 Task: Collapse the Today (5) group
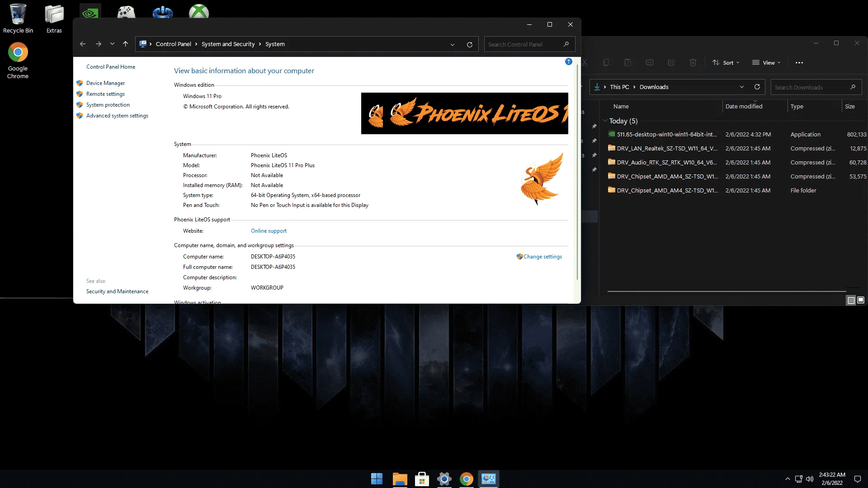coord(605,121)
